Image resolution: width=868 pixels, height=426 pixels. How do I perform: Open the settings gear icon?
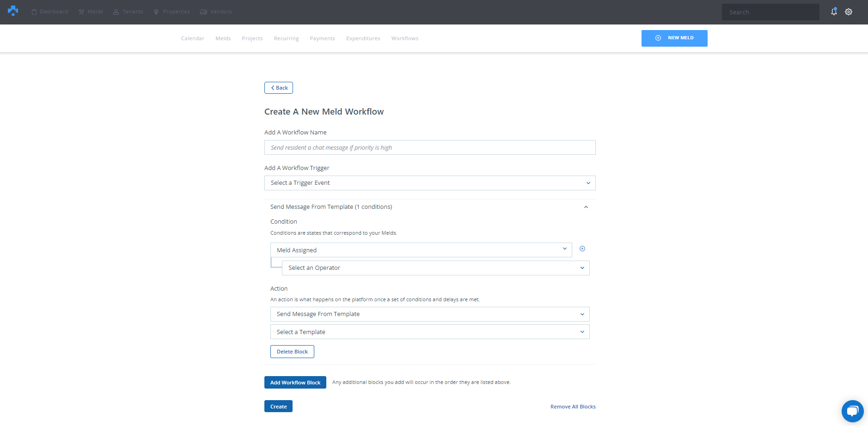pos(849,12)
